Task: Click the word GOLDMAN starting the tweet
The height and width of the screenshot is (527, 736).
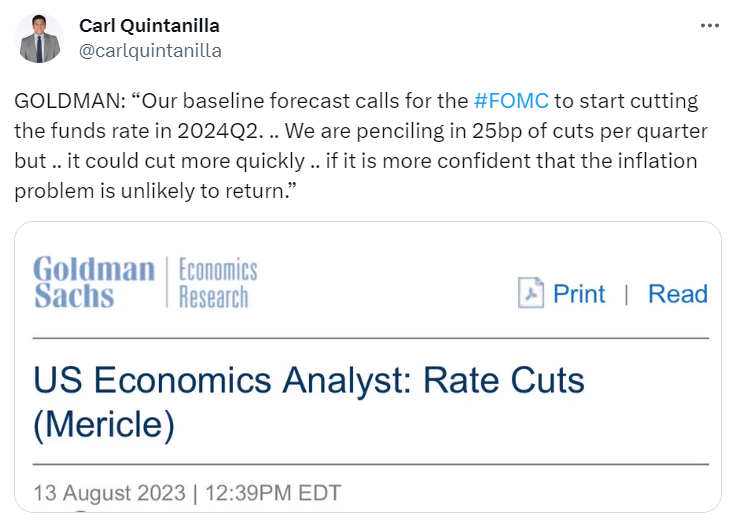Action: 70,101
